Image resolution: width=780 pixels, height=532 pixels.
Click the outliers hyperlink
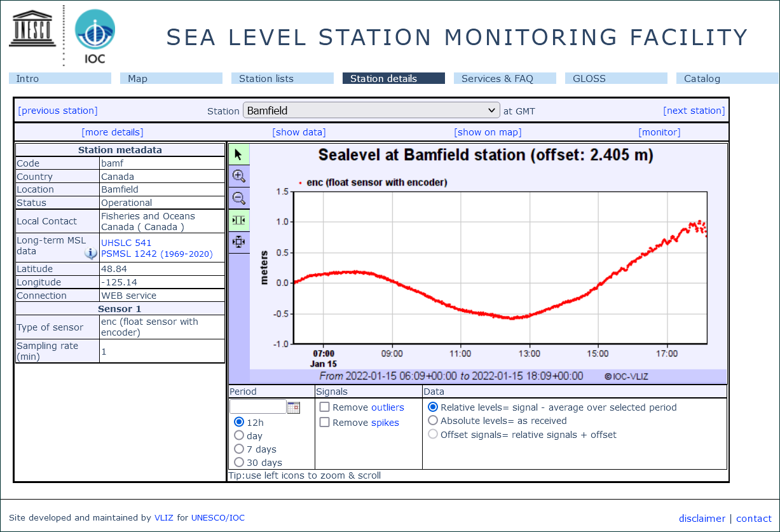point(388,407)
